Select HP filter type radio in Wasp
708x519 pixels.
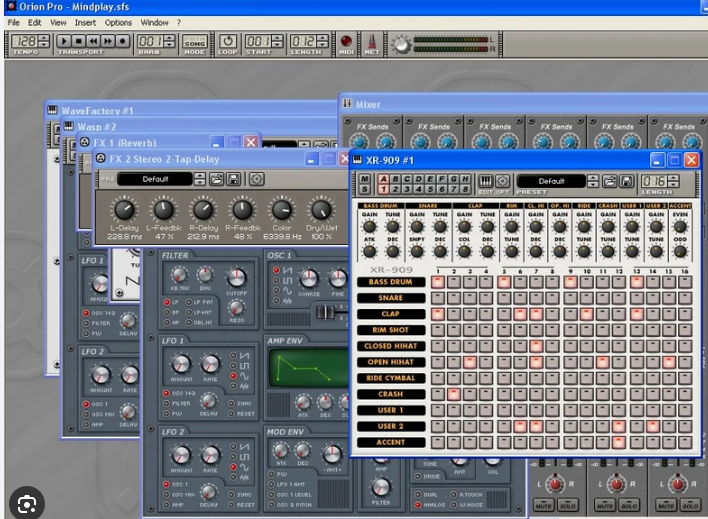(x=167, y=323)
